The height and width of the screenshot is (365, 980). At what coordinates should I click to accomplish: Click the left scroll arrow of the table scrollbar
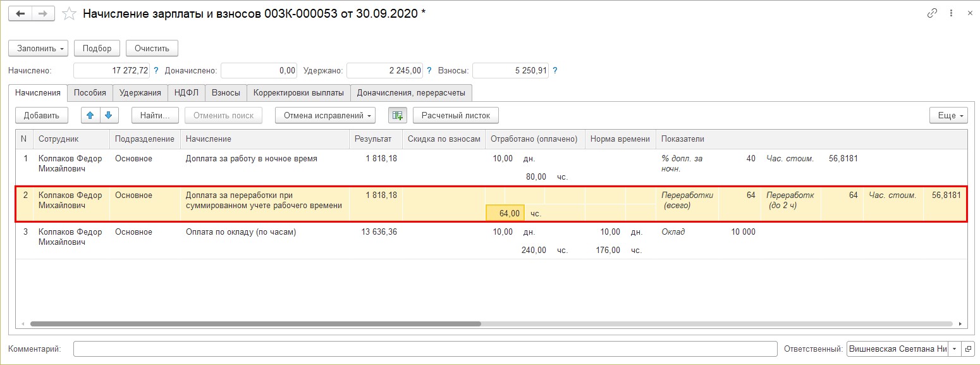pos(22,324)
